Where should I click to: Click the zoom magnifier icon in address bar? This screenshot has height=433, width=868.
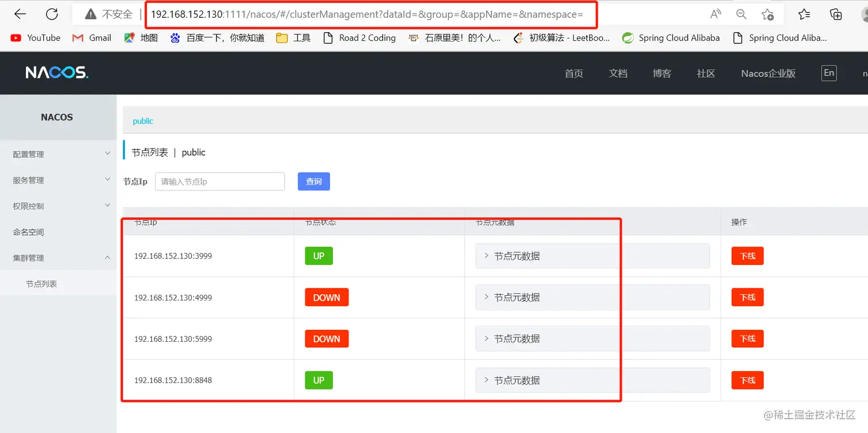(x=741, y=14)
